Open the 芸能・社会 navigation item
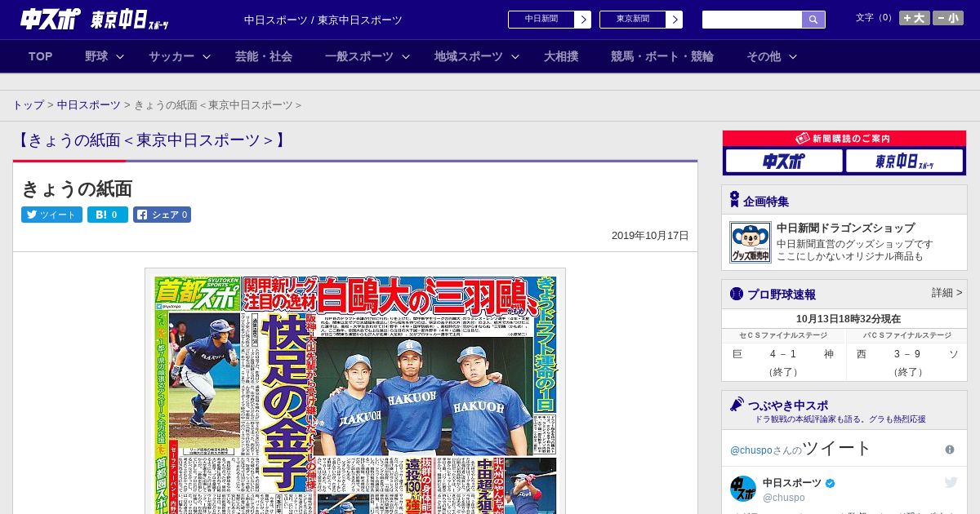This screenshot has width=980, height=514. pyautogui.click(x=264, y=56)
